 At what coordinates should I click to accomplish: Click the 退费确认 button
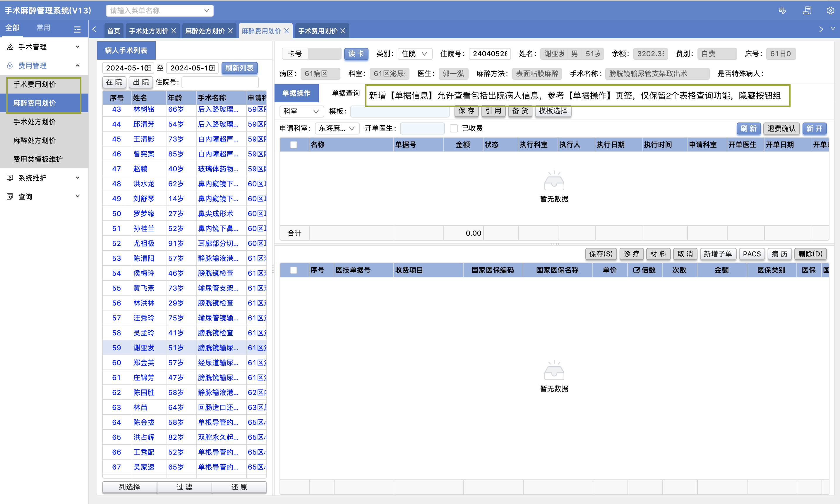(781, 128)
